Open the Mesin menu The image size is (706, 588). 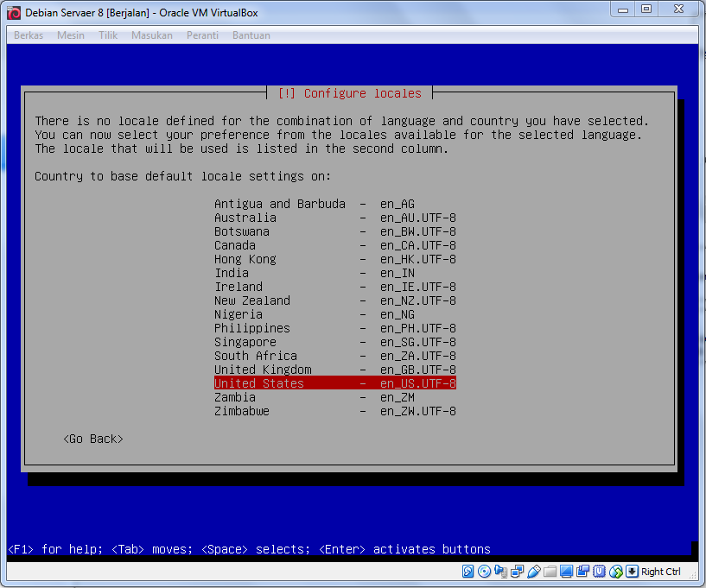coord(71,35)
